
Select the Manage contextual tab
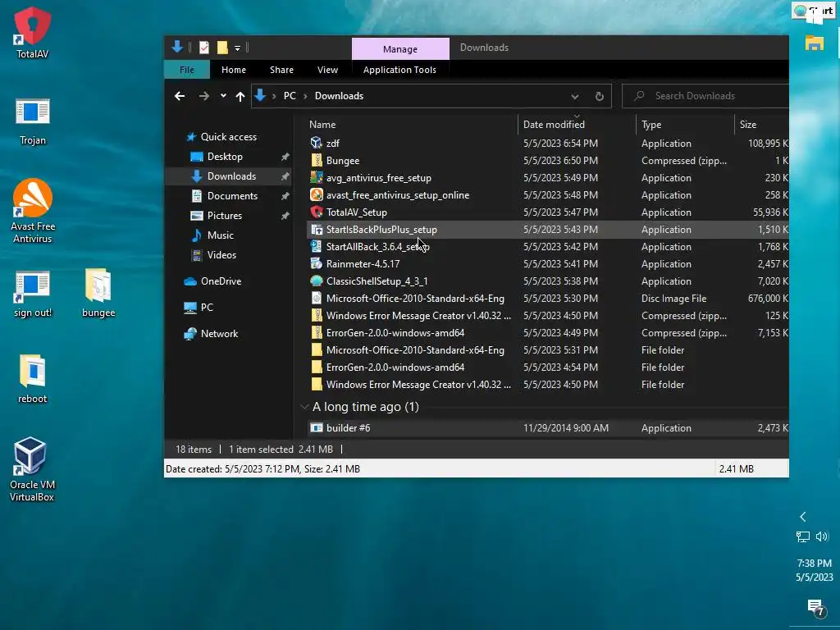click(400, 48)
